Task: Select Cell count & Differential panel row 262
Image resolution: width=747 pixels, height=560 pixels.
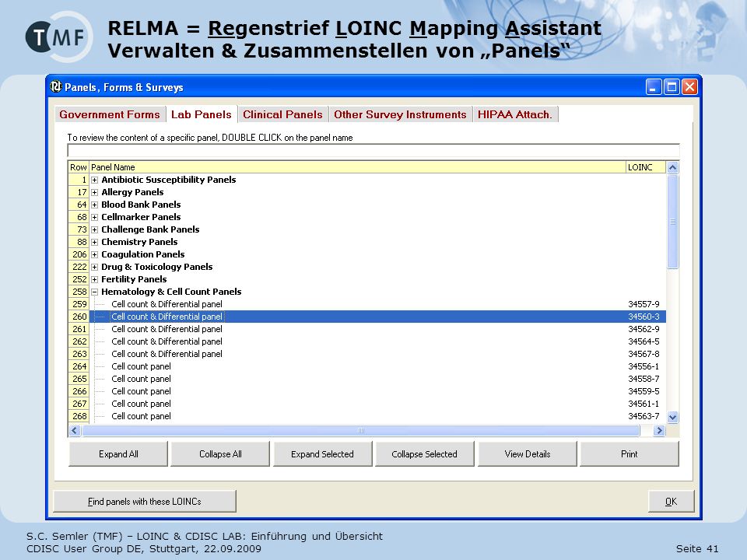Action: click(x=377, y=341)
